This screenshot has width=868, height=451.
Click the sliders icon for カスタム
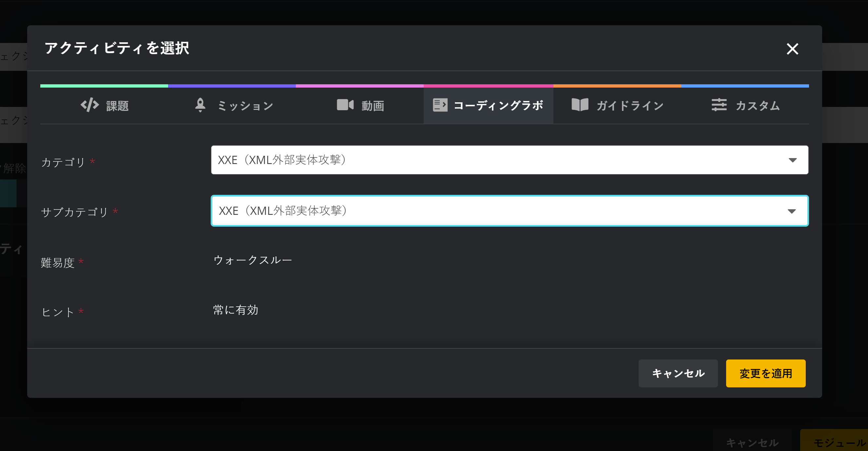719,105
